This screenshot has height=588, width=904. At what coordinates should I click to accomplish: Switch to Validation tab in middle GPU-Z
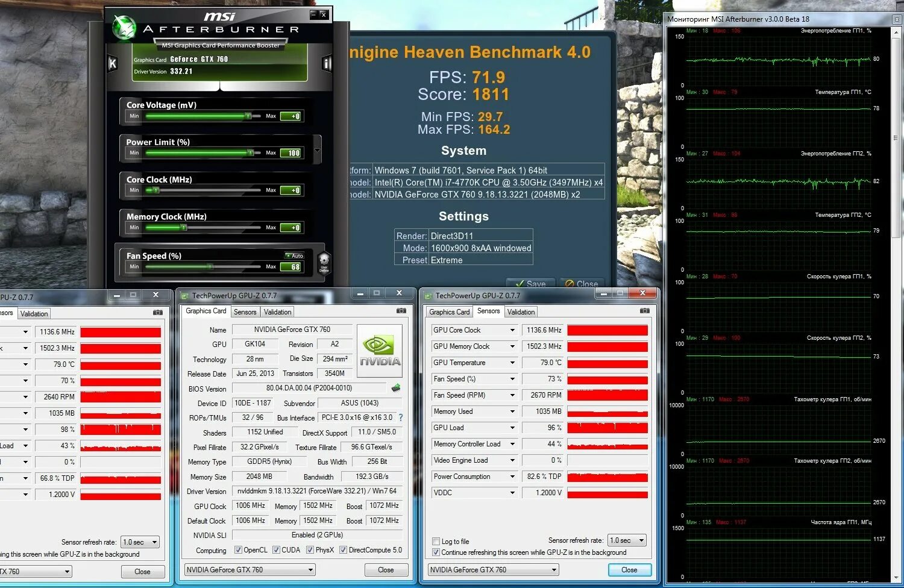coord(277,312)
